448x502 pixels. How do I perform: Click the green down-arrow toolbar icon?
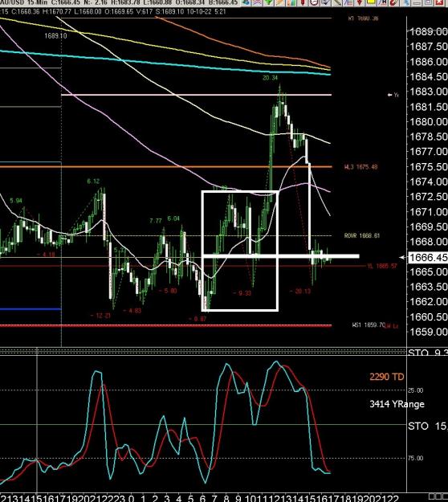(x=269, y=2)
